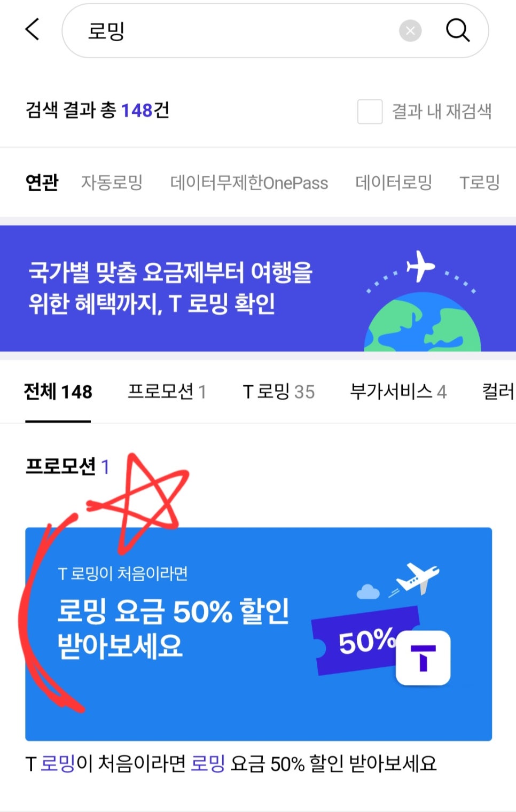Tap the back arrow icon

(33, 29)
